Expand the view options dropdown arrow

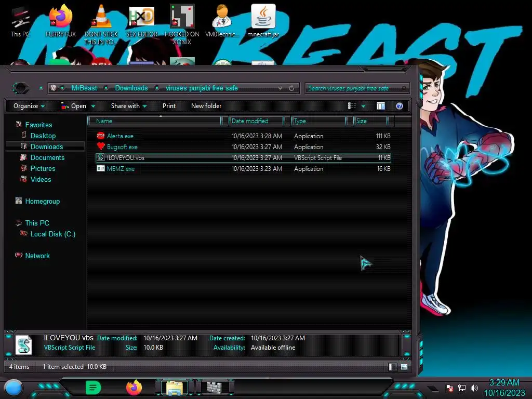pos(363,106)
